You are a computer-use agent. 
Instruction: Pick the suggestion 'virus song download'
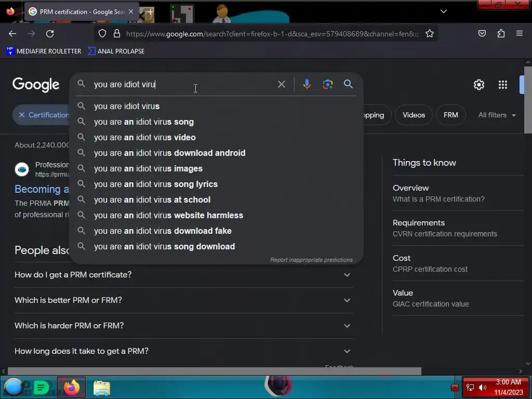[x=217, y=247]
